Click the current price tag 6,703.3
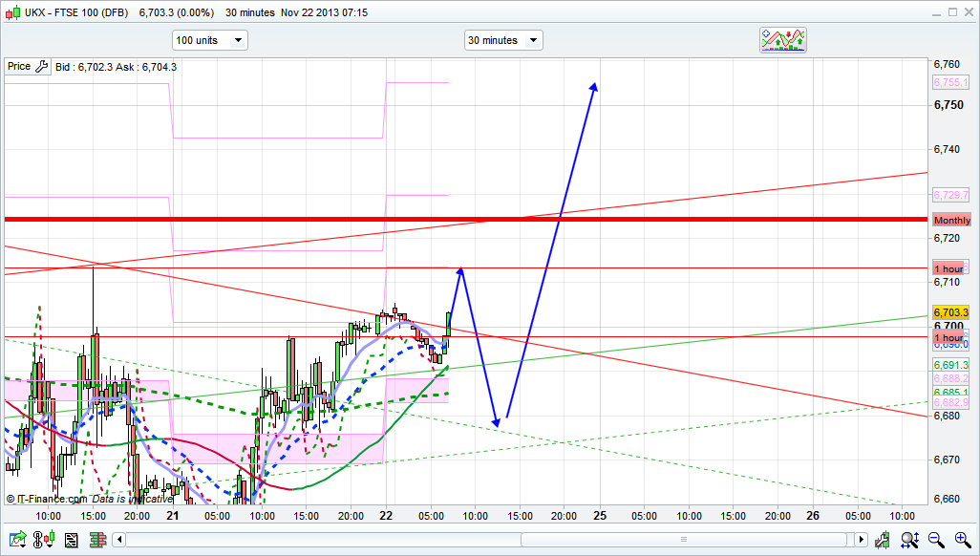 click(x=950, y=312)
